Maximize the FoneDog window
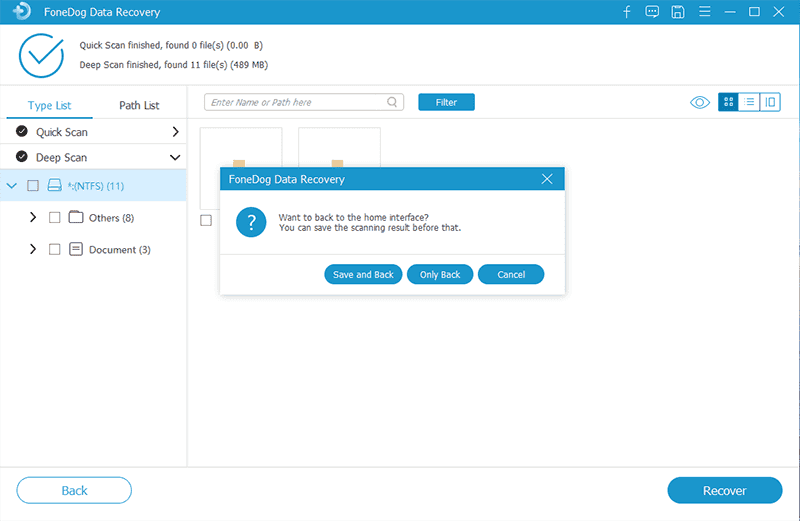The width and height of the screenshot is (800, 521). [754, 12]
